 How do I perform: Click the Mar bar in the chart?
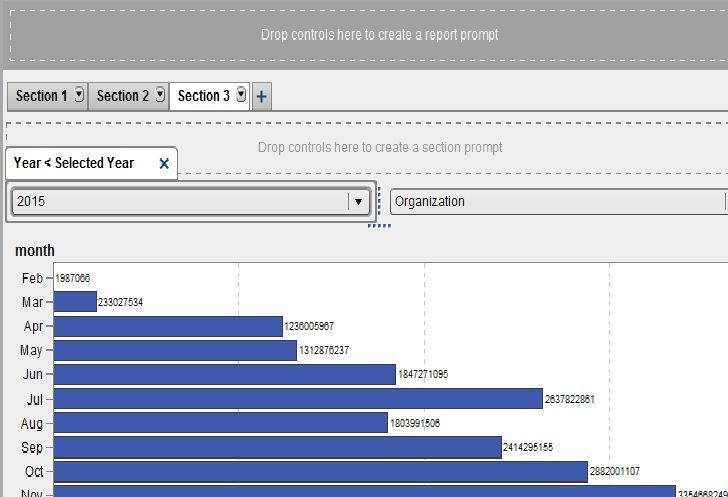[75, 302]
